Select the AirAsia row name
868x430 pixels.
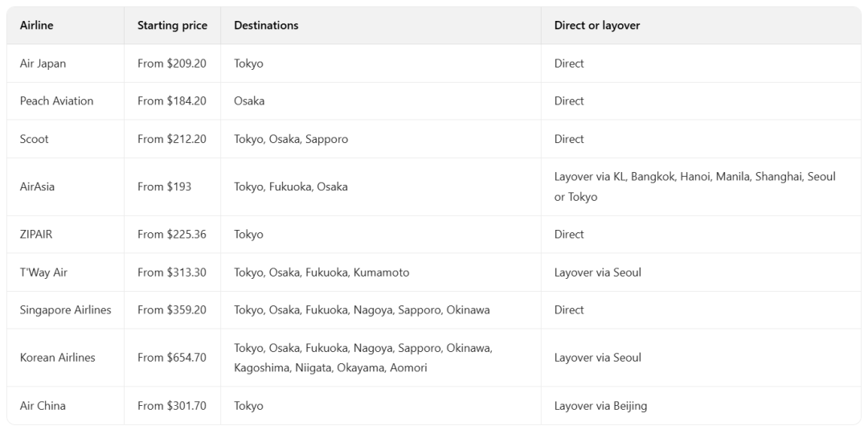click(x=37, y=186)
